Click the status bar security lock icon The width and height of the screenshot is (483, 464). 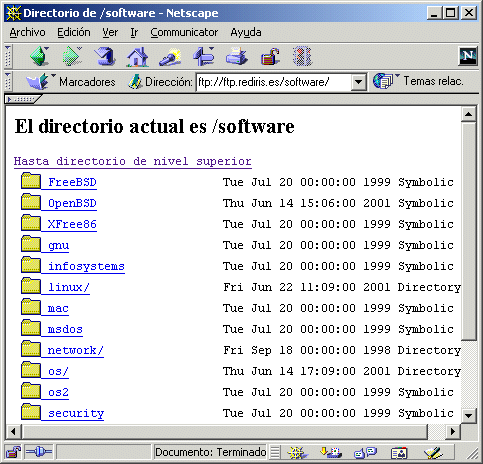tap(13, 452)
